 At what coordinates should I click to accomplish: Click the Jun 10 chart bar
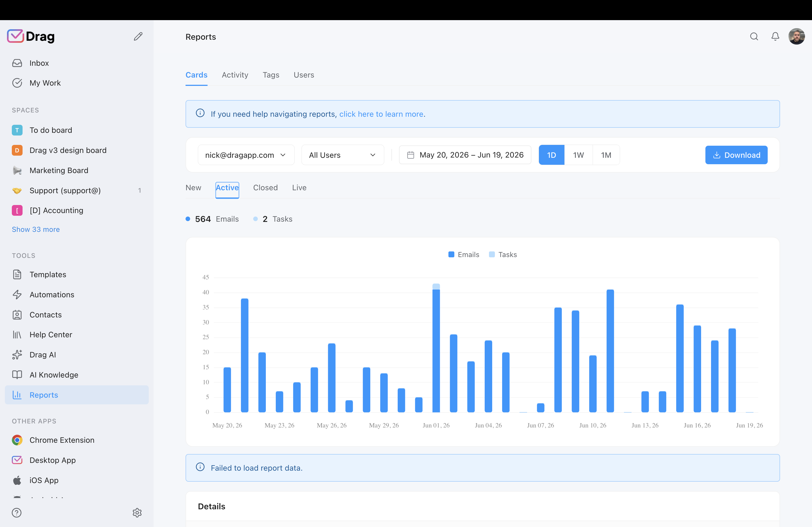point(593,384)
